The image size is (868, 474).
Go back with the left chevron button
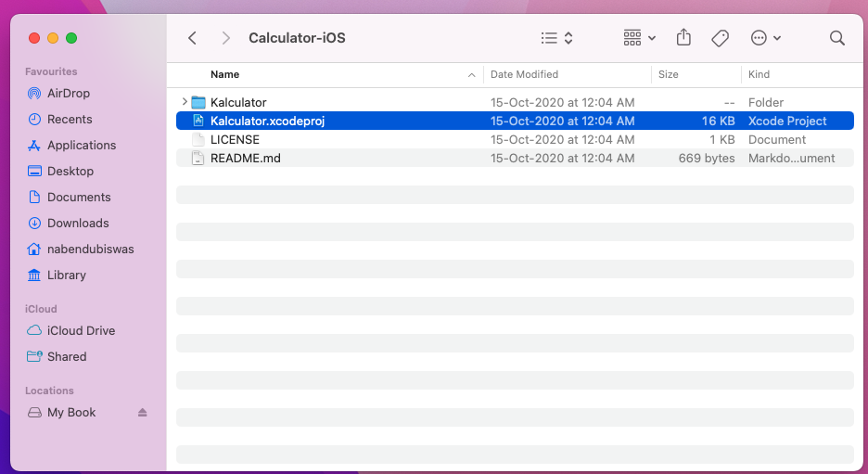tap(192, 38)
